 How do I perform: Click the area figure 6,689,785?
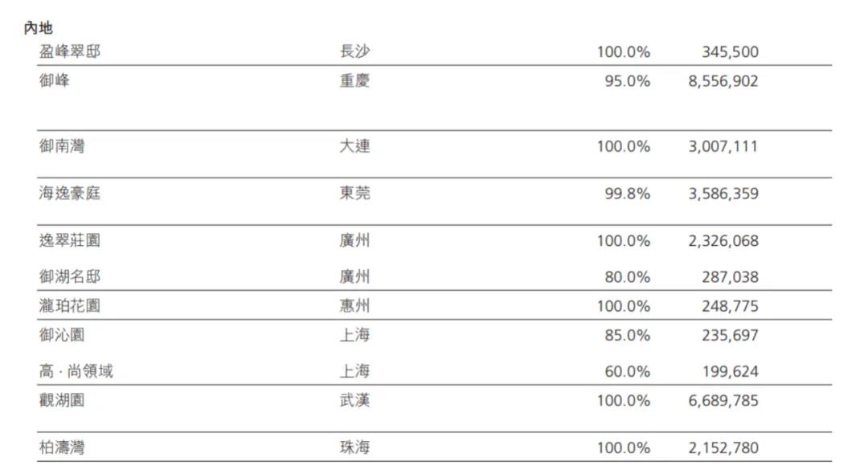coord(723,400)
